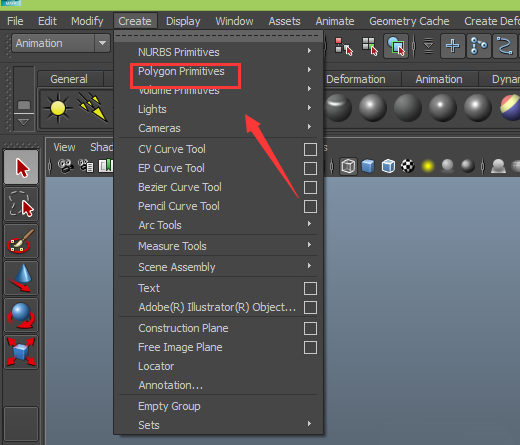
Task: Activate the Lasso select tool
Action: coord(21,204)
